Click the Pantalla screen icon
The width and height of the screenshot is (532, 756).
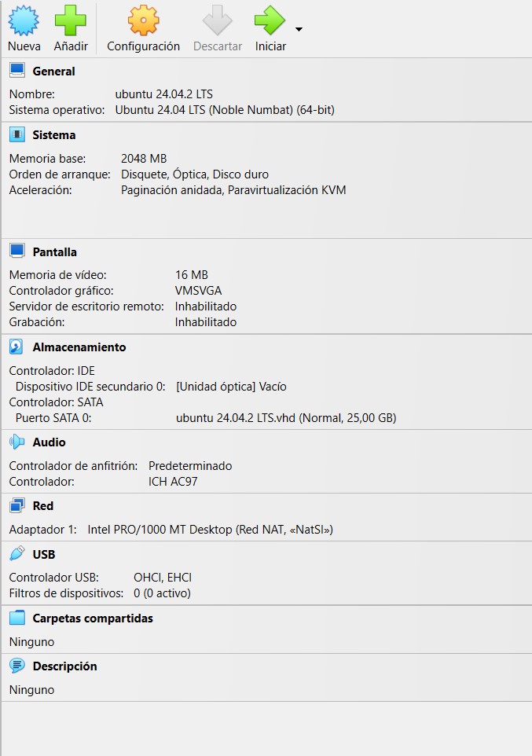pyautogui.click(x=17, y=251)
